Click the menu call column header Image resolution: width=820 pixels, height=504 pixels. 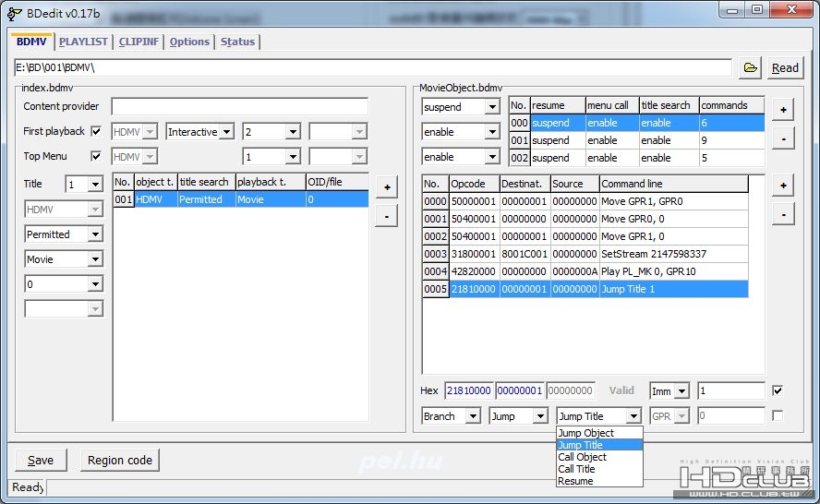coord(612,105)
